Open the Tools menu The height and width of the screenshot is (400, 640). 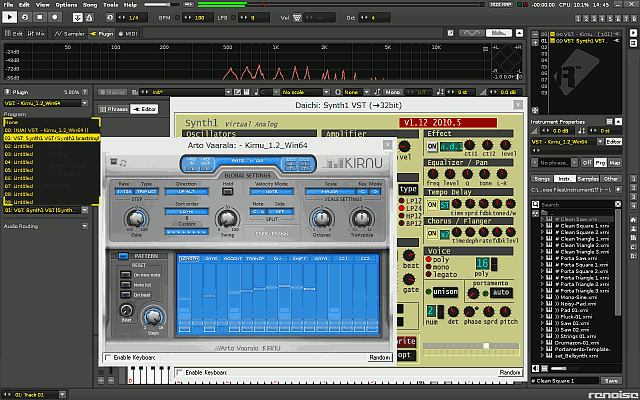(110, 5)
